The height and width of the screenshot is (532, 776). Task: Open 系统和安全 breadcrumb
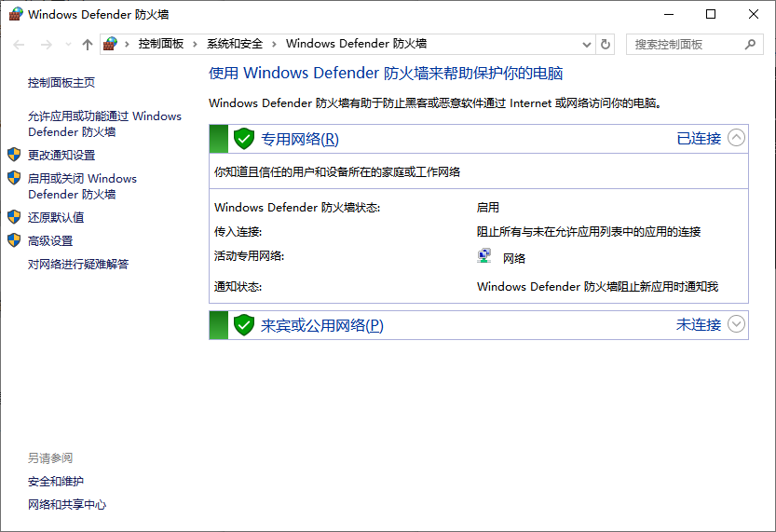pos(235,44)
